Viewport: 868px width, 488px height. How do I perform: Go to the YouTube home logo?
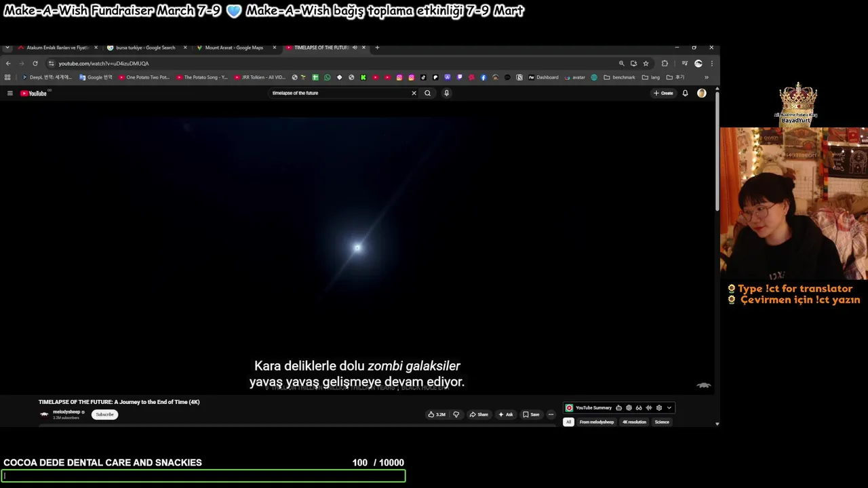(x=33, y=93)
